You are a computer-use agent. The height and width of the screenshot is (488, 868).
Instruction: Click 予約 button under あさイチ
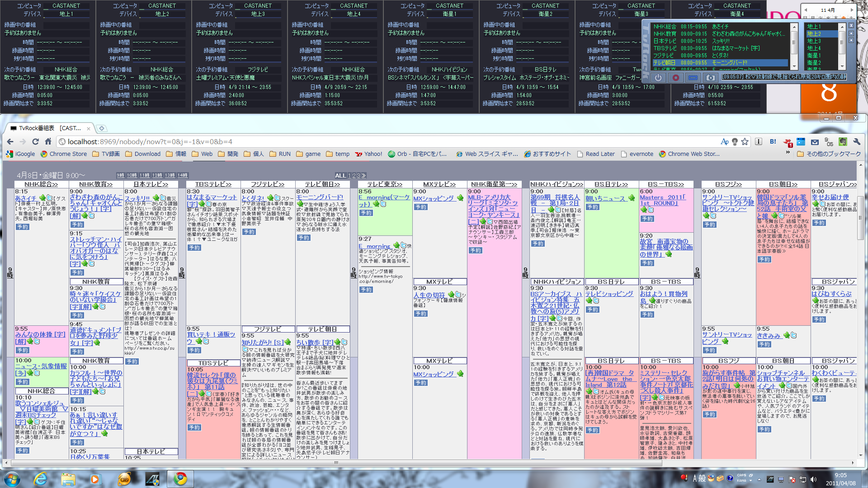[x=23, y=227]
